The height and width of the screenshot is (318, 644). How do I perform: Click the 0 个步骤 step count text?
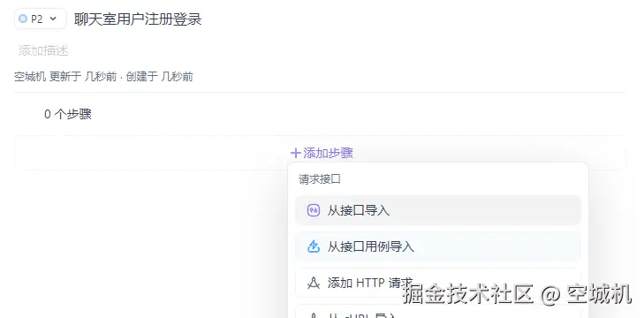[68, 114]
